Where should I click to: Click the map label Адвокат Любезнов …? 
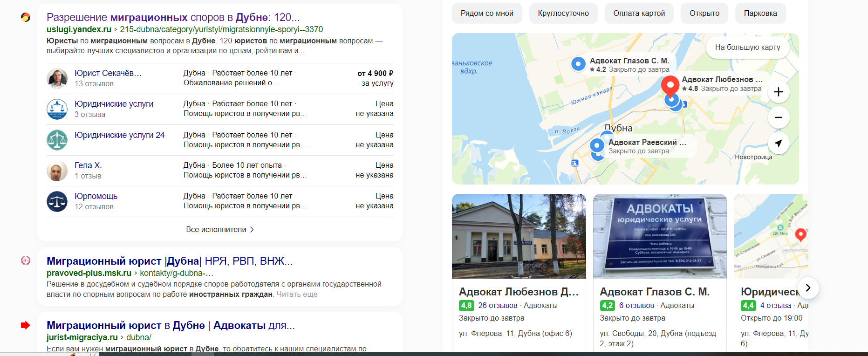[x=722, y=80]
